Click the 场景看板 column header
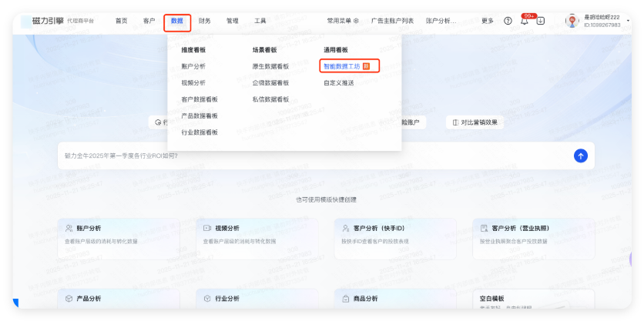Image resolution: width=644 pixels, height=321 pixels. point(264,50)
